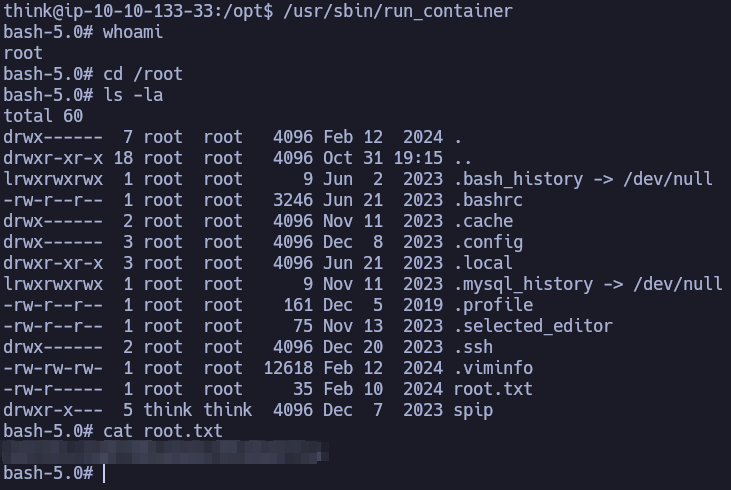
Task: Click the .config directory name
Action: click(488, 242)
